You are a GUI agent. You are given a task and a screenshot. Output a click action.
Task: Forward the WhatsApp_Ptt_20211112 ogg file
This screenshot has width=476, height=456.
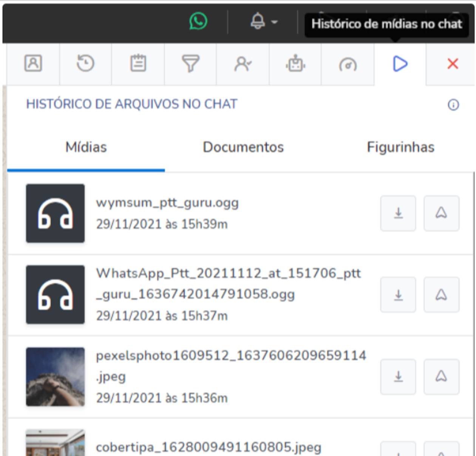(x=441, y=295)
